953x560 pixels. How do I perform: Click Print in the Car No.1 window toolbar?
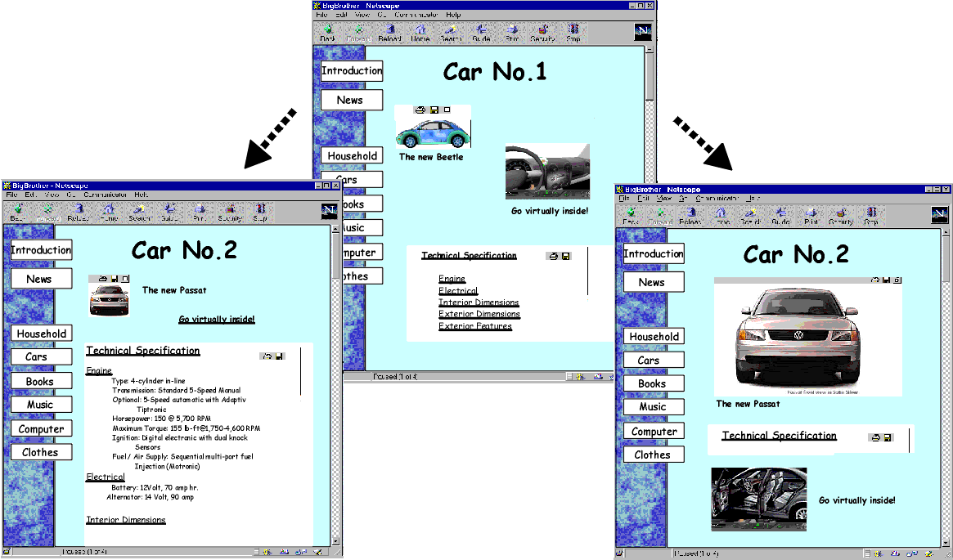pyautogui.click(x=512, y=32)
